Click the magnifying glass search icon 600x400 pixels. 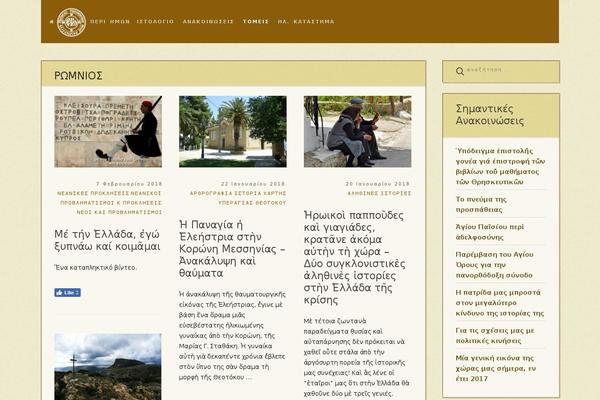coord(460,71)
